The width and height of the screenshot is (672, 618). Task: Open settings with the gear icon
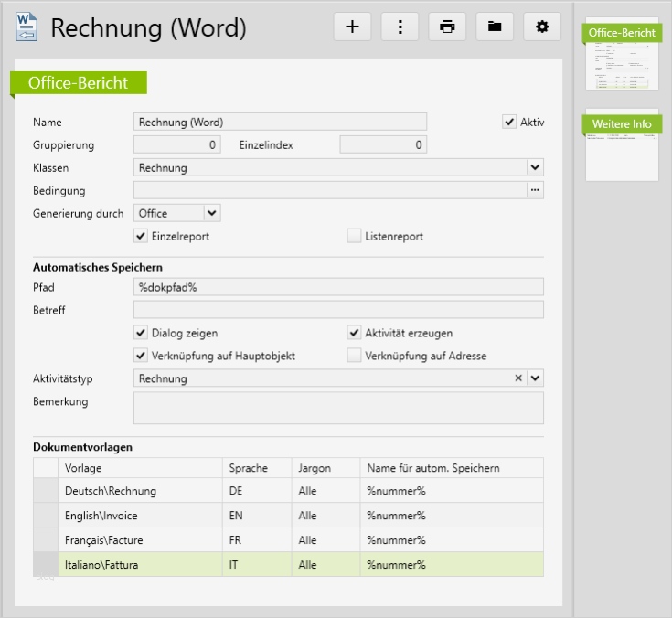click(x=542, y=27)
